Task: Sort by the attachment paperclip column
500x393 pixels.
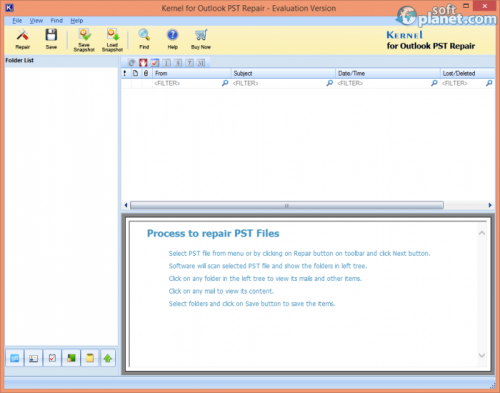Action: point(146,73)
